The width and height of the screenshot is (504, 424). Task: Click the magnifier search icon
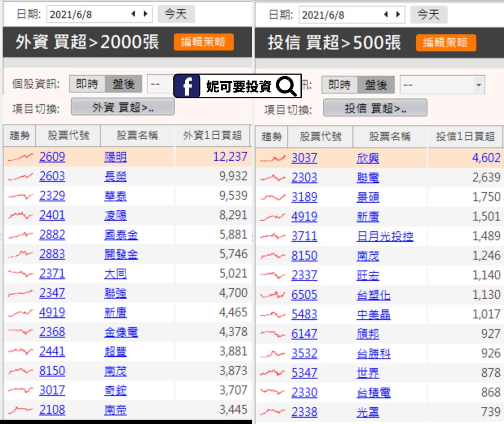tap(286, 86)
